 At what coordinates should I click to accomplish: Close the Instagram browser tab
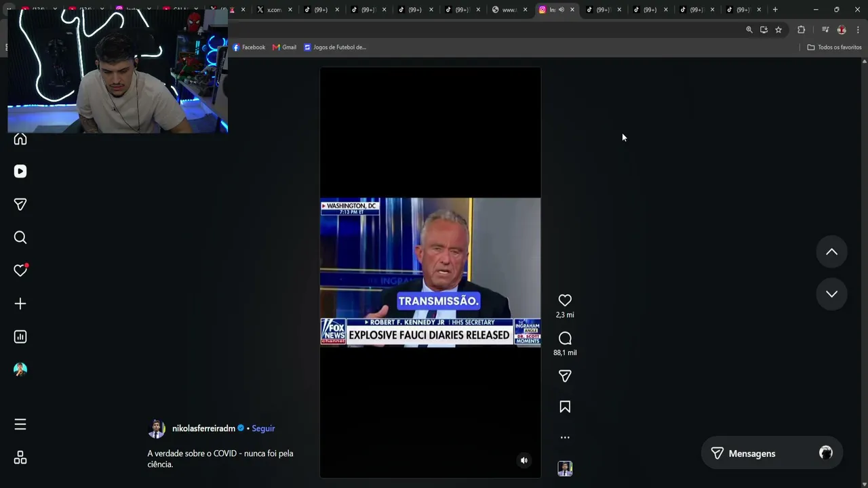coord(572,9)
